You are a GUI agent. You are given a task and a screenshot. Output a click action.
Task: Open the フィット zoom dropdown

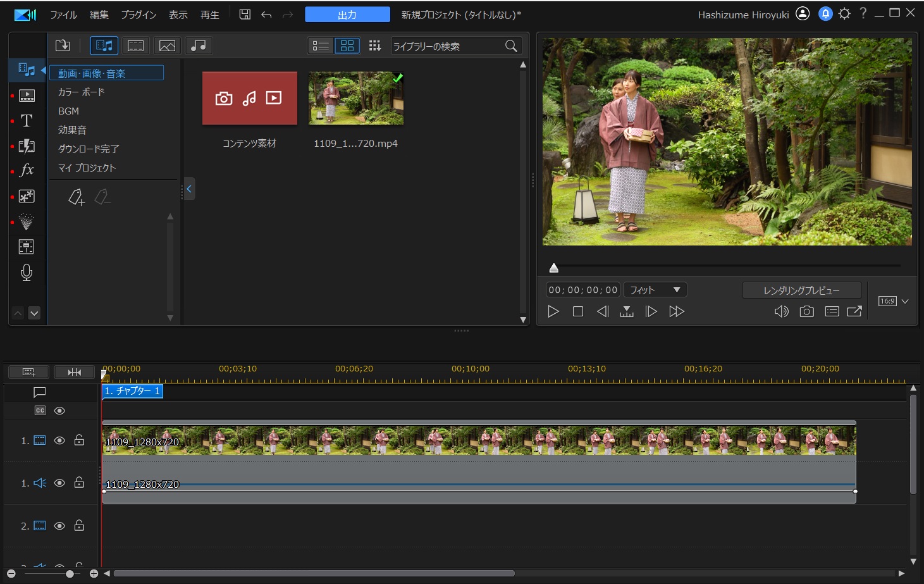(x=655, y=290)
